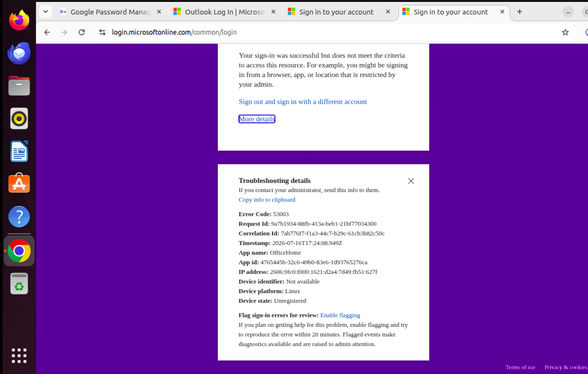Open Terms of use link

pos(520,367)
